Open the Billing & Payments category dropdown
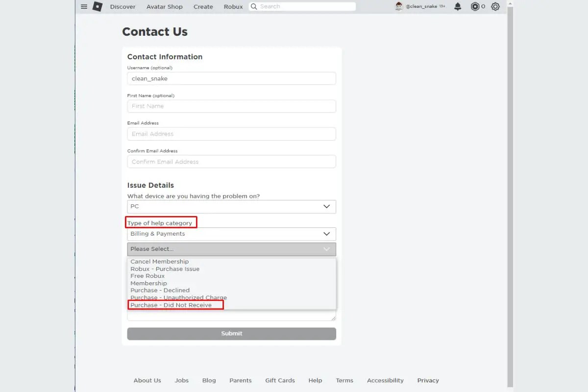This screenshot has width=588, height=392. pos(231,234)
